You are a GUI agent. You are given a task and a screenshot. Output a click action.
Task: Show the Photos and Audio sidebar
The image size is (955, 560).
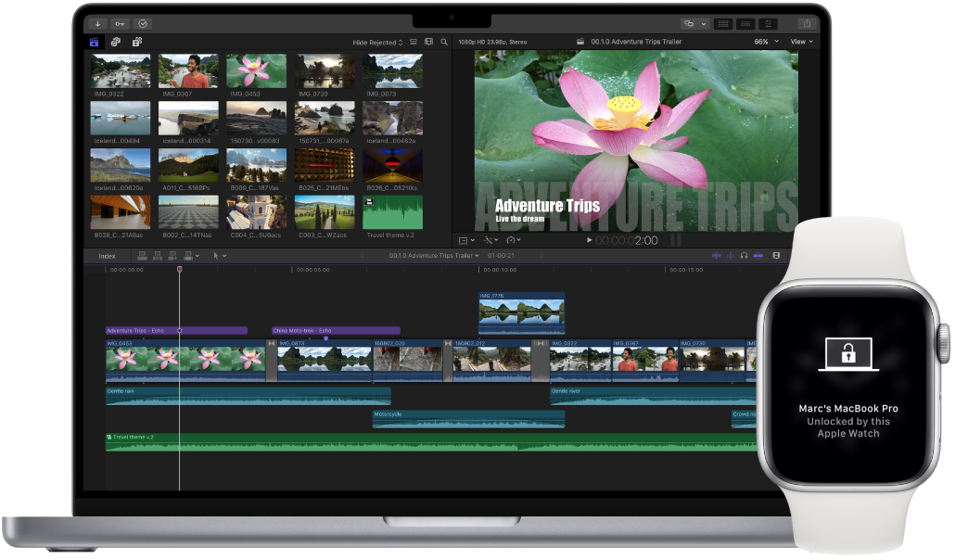point(116,43)
